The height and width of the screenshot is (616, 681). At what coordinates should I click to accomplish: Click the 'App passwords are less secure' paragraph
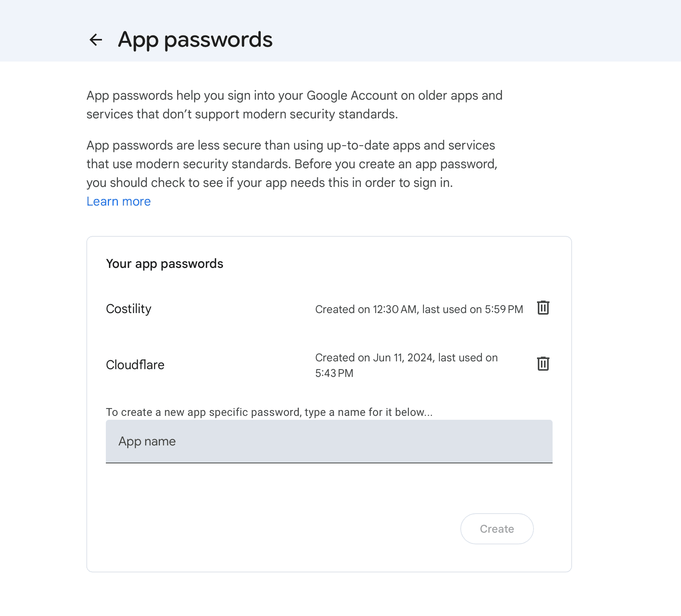[290, 145]
